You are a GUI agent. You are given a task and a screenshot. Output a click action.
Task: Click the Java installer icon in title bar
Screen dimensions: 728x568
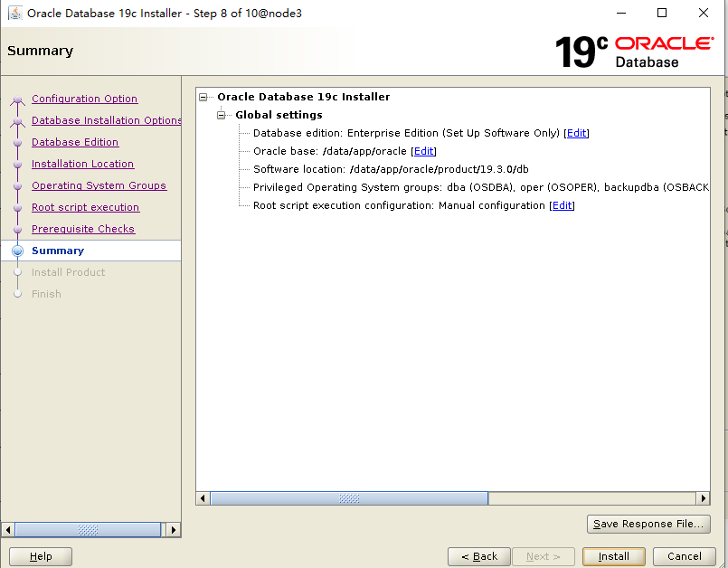pyautogui.click(x=14, y=13)
